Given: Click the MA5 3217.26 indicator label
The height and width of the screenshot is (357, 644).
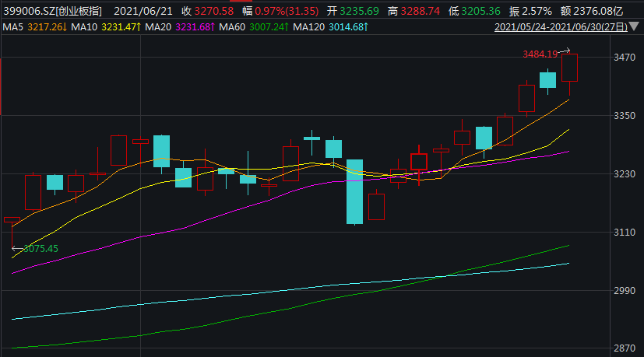Looking at the screenshot, I should click(34, 27).
